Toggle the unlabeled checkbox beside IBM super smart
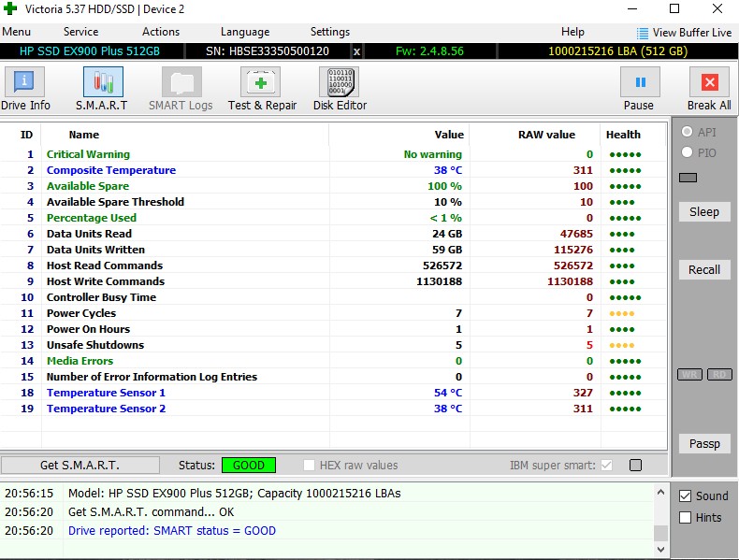Screen dimensions: 739x560 point(635,466)
